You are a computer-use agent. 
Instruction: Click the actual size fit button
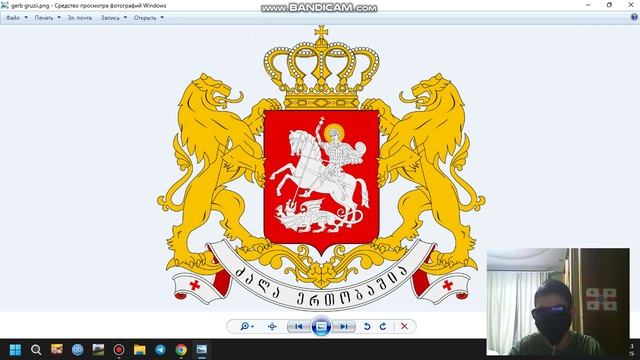click(x=272, y=326)
